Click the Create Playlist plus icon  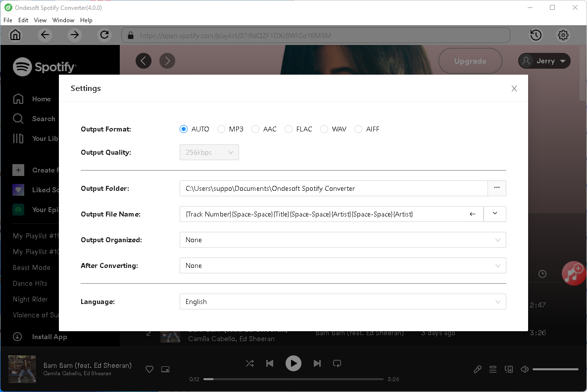[x=18, y=170]
